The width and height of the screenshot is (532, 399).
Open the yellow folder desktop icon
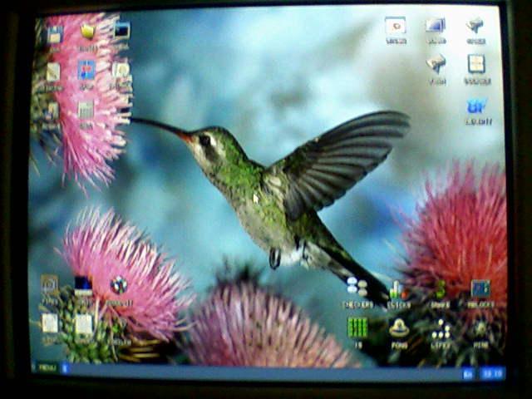pos(88,32)
